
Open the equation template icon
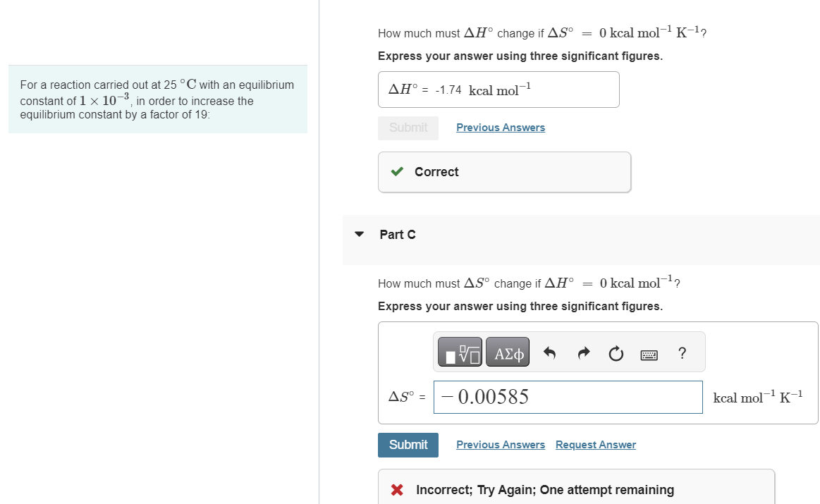[x=458, y=352]
